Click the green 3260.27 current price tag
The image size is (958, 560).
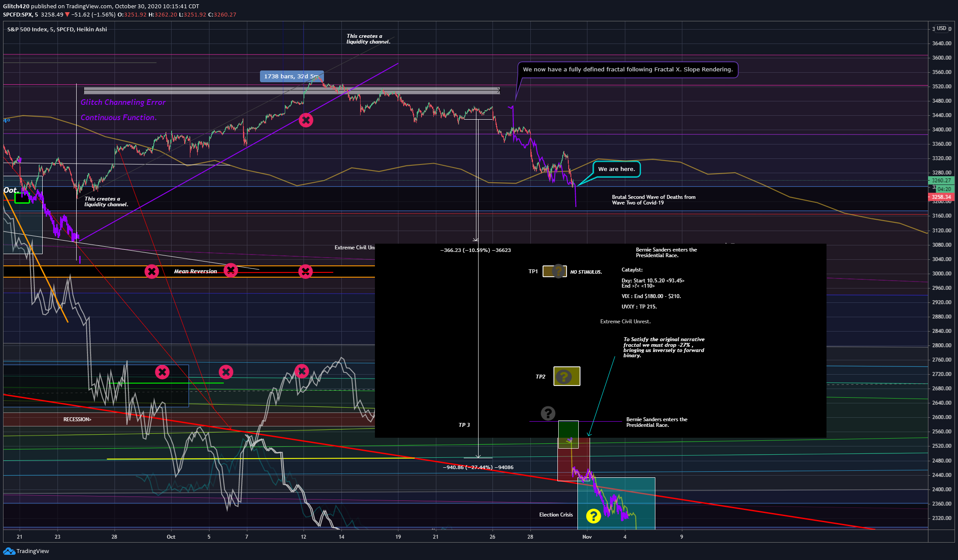pos(941,180)
